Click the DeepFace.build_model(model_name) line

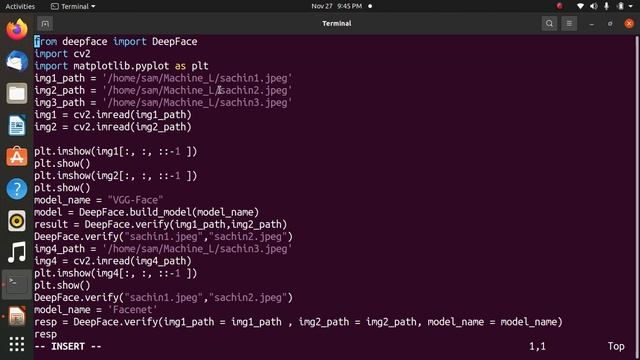pyautogui.click(x=147, y=212)
